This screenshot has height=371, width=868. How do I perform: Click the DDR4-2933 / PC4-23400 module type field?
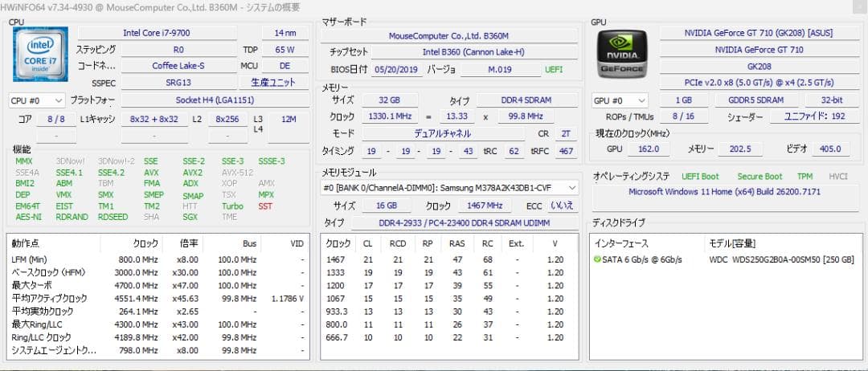click(465, 222)
